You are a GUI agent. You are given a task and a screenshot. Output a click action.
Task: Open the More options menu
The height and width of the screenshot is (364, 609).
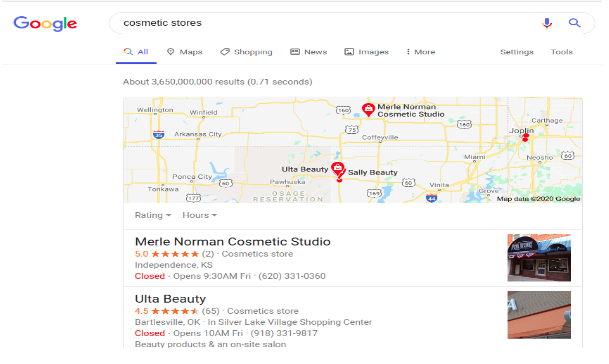click(x=421, y=52)
